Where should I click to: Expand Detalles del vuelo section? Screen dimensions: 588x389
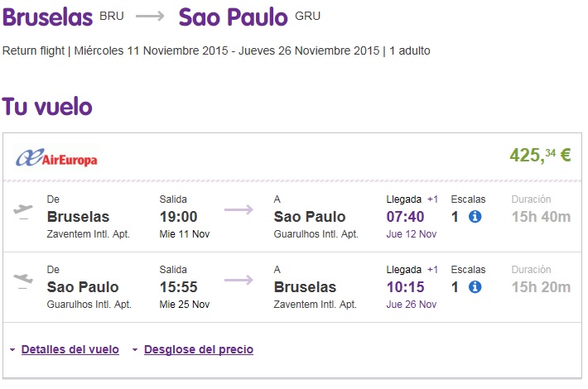pyautogui.click(x=70, y=349)
